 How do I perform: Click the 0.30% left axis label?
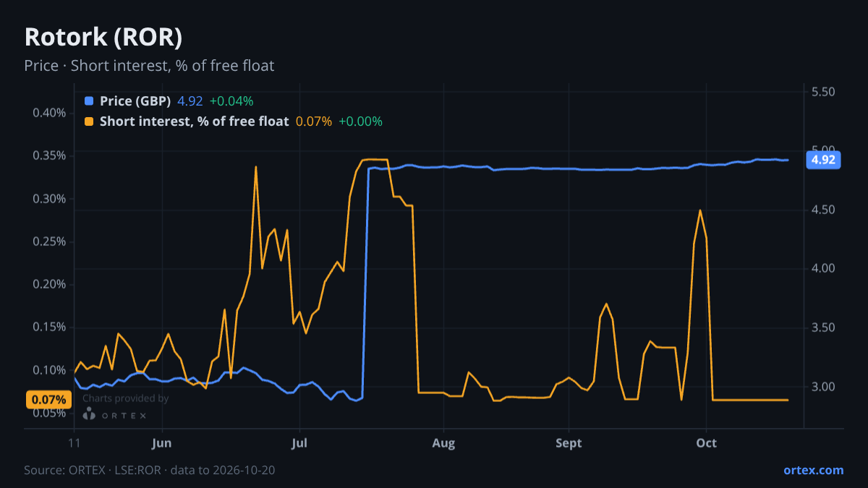tap(49, 199)
